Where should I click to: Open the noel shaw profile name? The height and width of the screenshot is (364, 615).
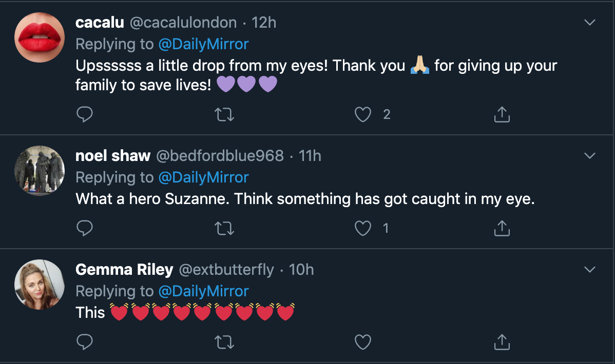click(x=113, y=156)
